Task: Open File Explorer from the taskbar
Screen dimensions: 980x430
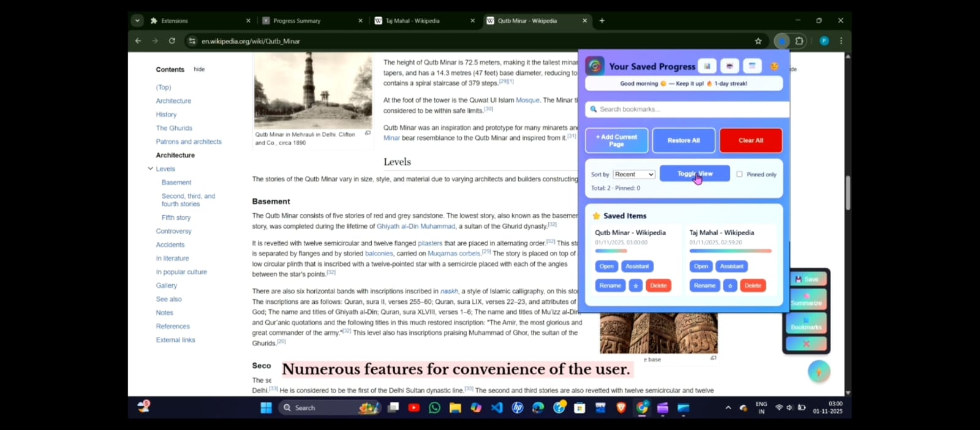Action: (x=455, y=408)
